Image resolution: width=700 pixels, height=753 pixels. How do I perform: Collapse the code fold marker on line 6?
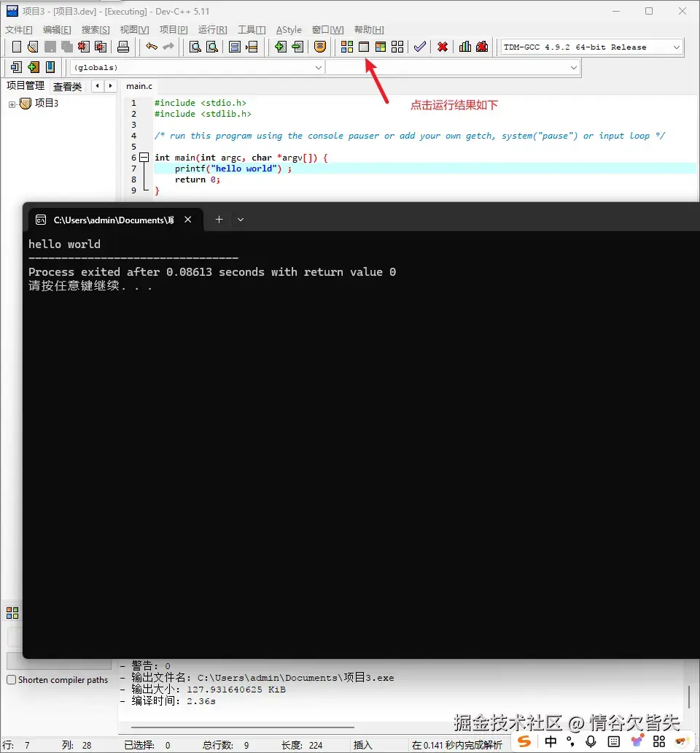click(x=144, y=157)
